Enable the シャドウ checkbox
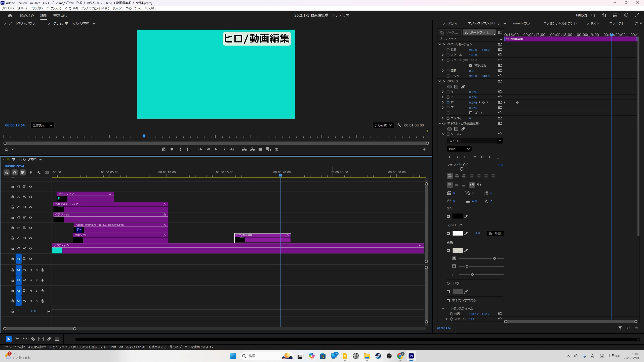644x362 pixels. click(448, 292)
